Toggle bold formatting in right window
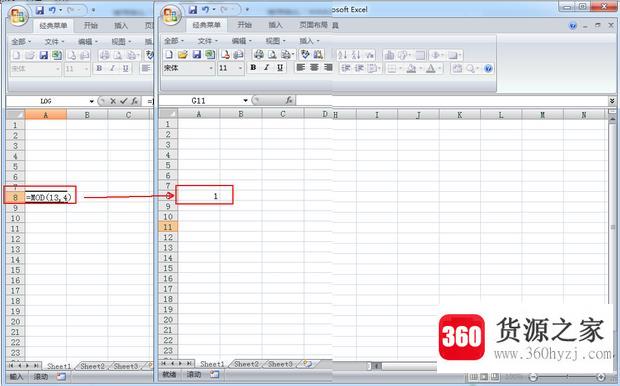620x386 pixels. click(x=253, y=68)
